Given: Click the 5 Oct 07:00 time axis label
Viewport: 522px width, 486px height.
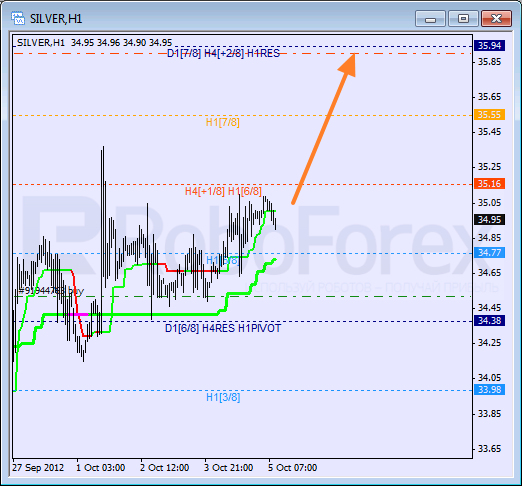Looking at the screenshot, I should click(293, 468).
